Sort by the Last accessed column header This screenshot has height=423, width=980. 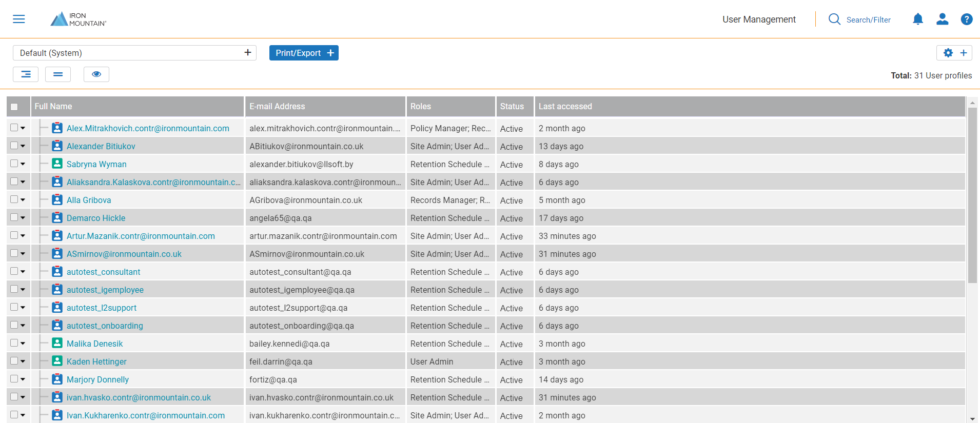565,107
